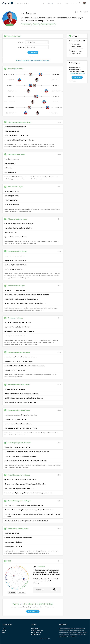Click the Send Invites button
Screen dimensions: 90x644
[77, 77]
